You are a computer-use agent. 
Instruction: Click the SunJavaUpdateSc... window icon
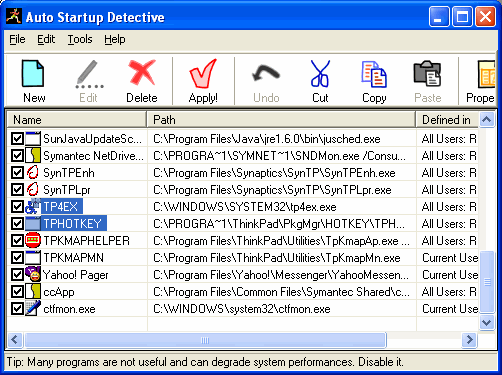coord(33,138)
